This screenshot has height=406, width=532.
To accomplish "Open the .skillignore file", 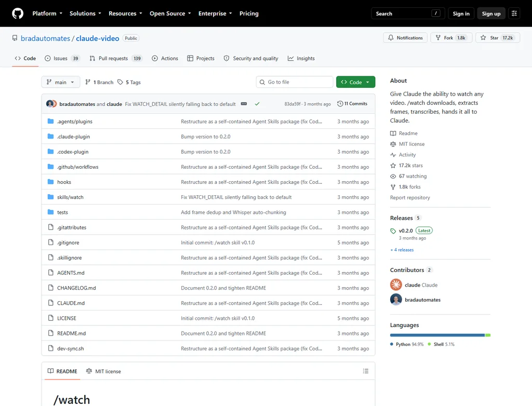I will [x=69, y=258].
